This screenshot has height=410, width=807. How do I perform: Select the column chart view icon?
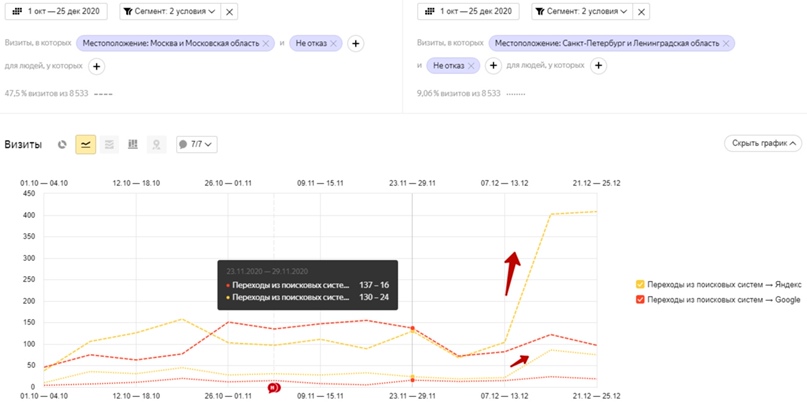click(x=133, y=145)
